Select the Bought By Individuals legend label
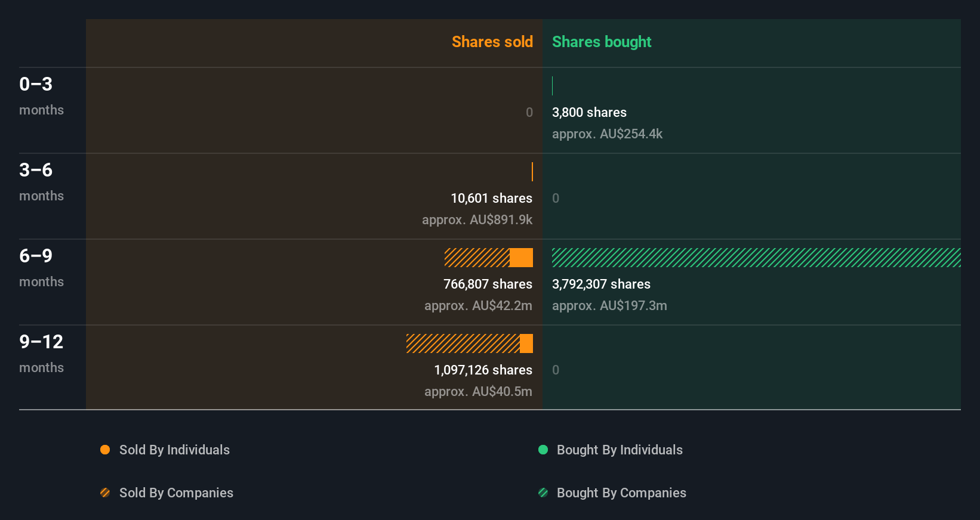 tap(620, 450)
